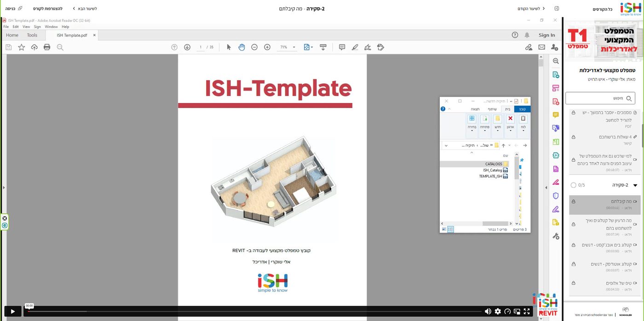Zoom in with the plus icon
644x321 pixels.
[267, 47]
